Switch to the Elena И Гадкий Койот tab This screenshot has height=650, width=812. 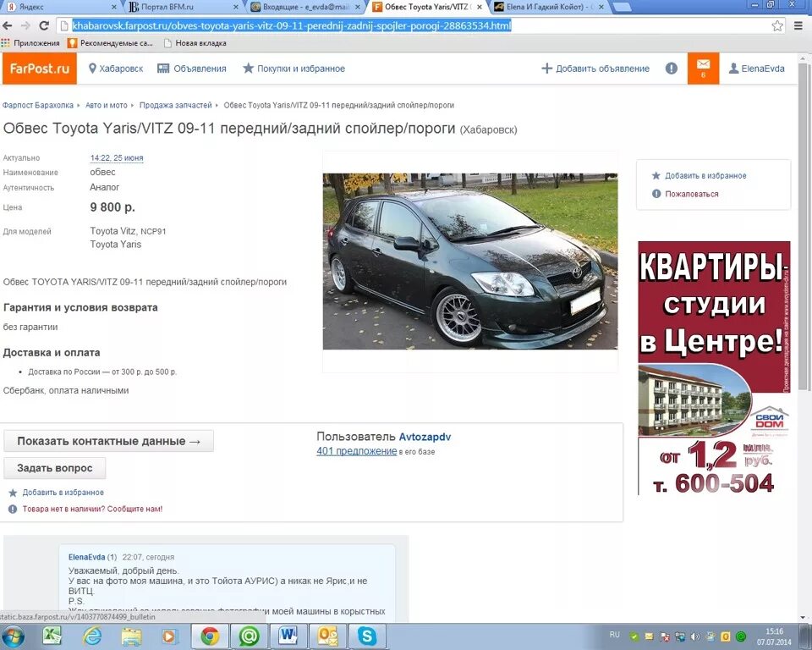tap(548, 8)
